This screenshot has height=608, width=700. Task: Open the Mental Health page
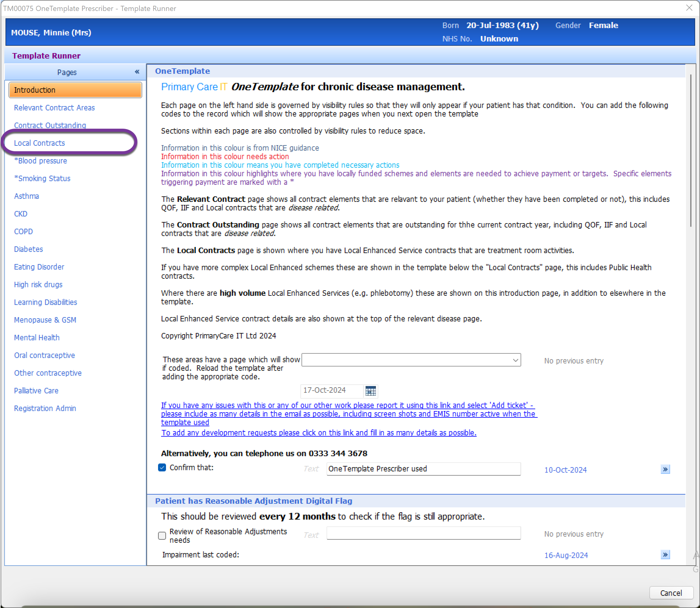[x=37, y=337]
